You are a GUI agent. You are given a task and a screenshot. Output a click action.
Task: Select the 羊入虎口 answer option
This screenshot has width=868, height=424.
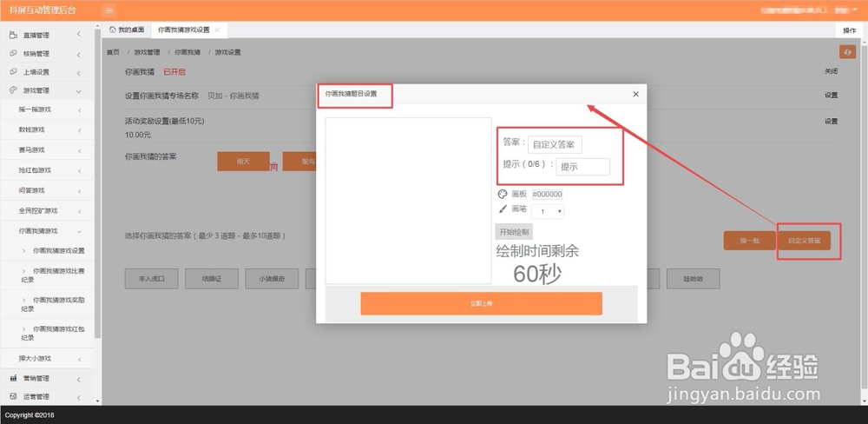click(152, 280)
